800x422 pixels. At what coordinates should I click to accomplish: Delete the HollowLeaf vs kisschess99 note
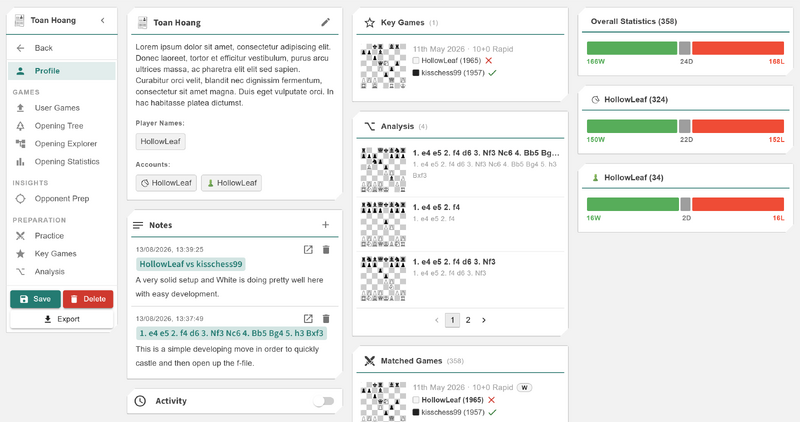point(326,250)
